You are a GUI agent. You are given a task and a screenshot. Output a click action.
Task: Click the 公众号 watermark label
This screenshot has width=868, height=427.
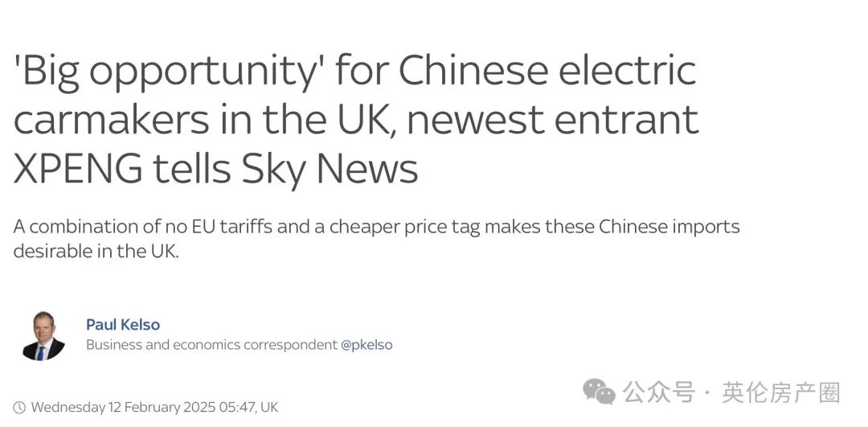[x=659, y=392]
